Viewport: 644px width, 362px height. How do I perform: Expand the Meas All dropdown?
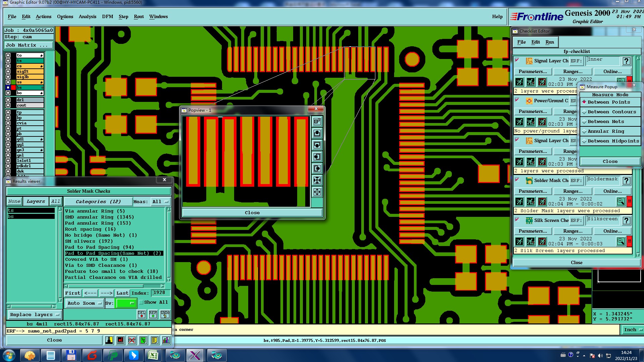click(160, 202)
